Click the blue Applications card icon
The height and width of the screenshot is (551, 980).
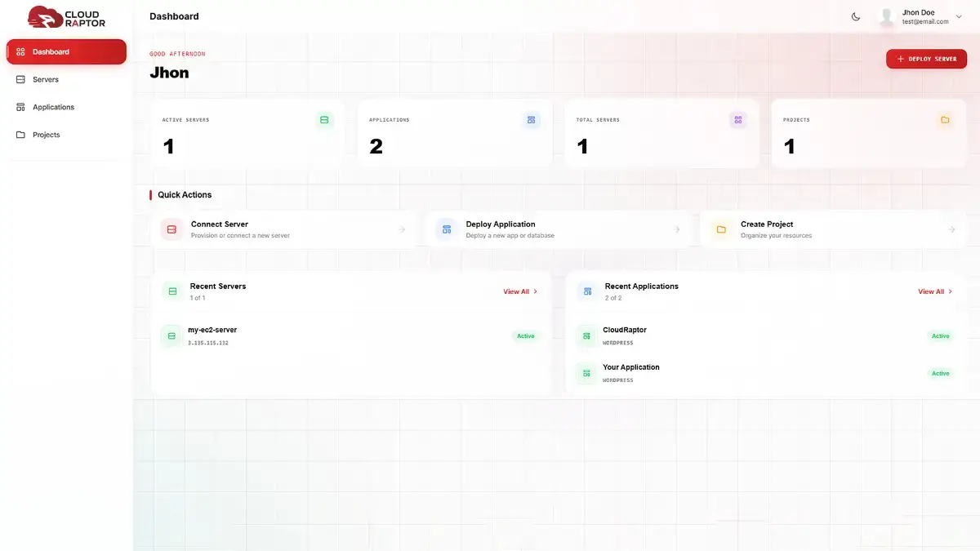coord(531,120)
